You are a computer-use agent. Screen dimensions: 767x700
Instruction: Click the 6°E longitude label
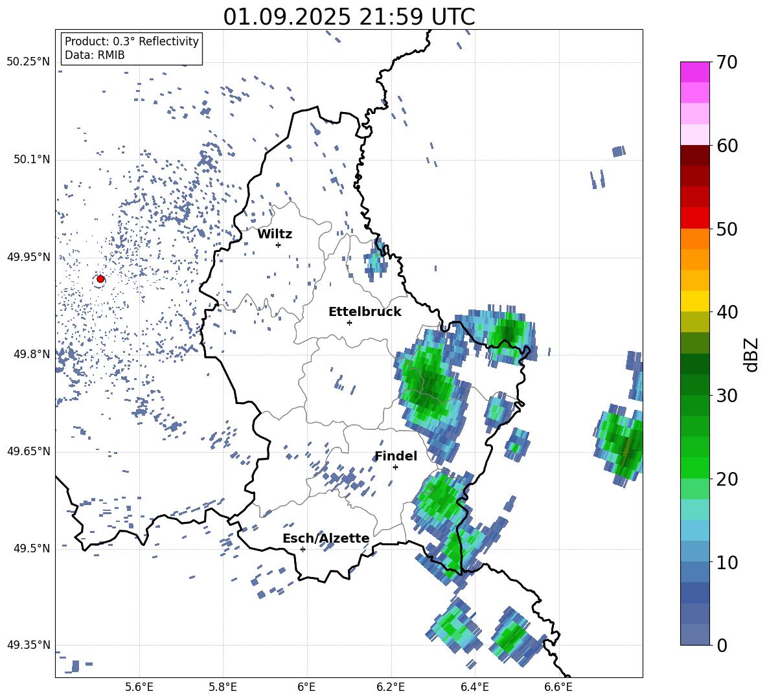[306, 687]
